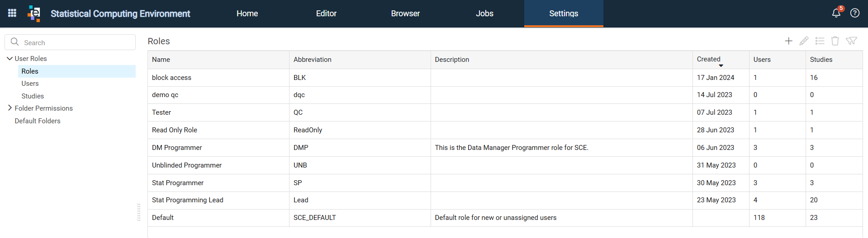Viewport: 868px width, 238px height.
Task: Select the 'demo qc' role row
Action: pos(505,95)
